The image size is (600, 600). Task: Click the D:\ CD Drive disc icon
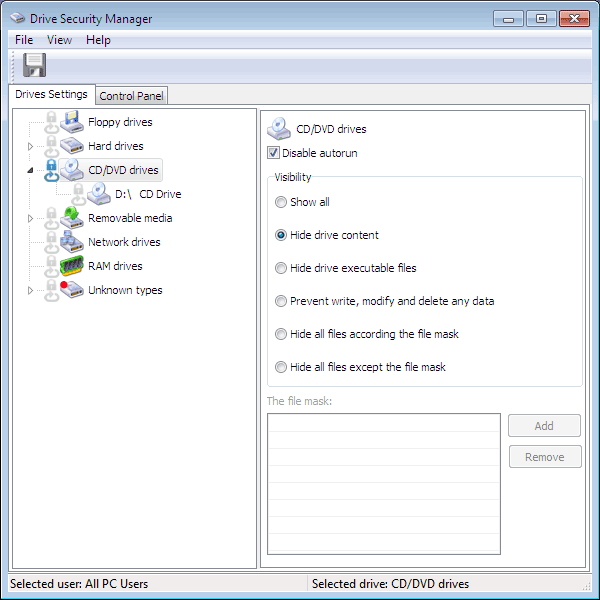99,194
